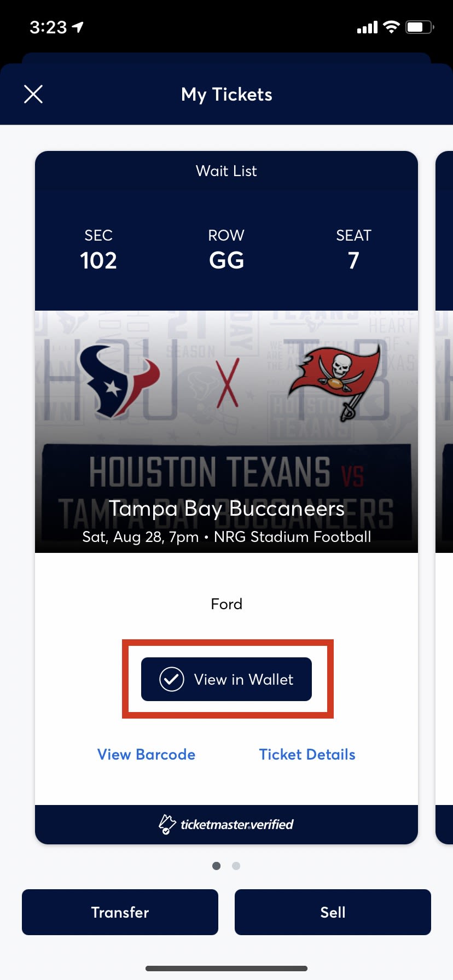Tap the Houston Texans logo
Image resolution: width=453 pixels, height=980 pixels.
click(119, 380)
